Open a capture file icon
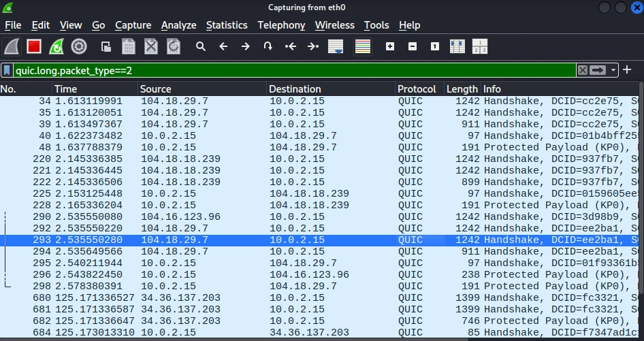Image resolution: width=644 pixels, height=341 pixels. (106, 46)
